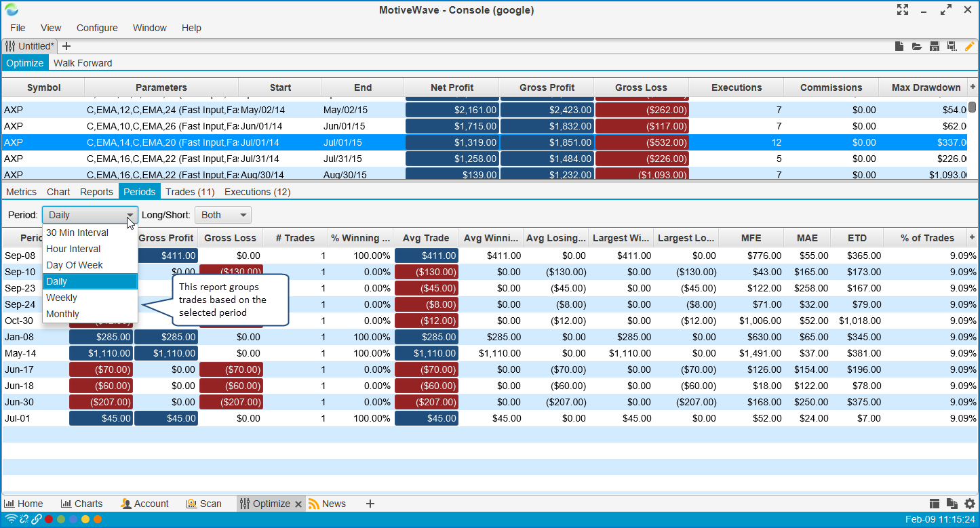Go to the Metrics tab
Viewport: 980px width, 528px height.
pyautogui.click(x=21, y=192)
